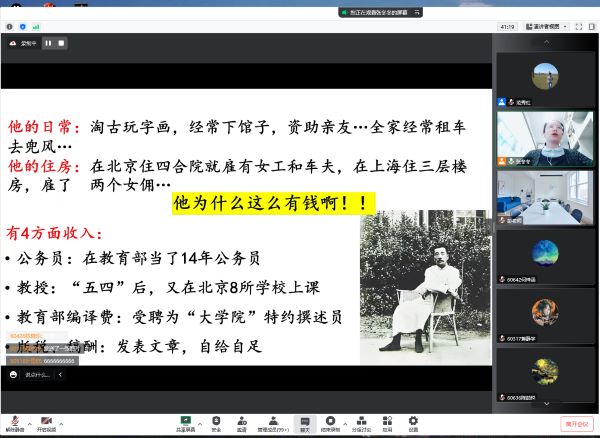Expand the video options arrow beside camera

[x=61, y=419]
